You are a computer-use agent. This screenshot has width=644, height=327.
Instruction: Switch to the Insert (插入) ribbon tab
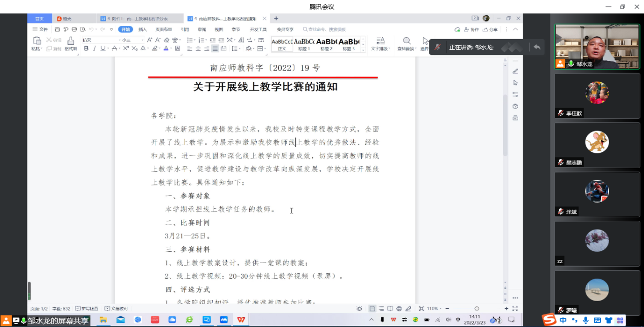pos(143,29)
